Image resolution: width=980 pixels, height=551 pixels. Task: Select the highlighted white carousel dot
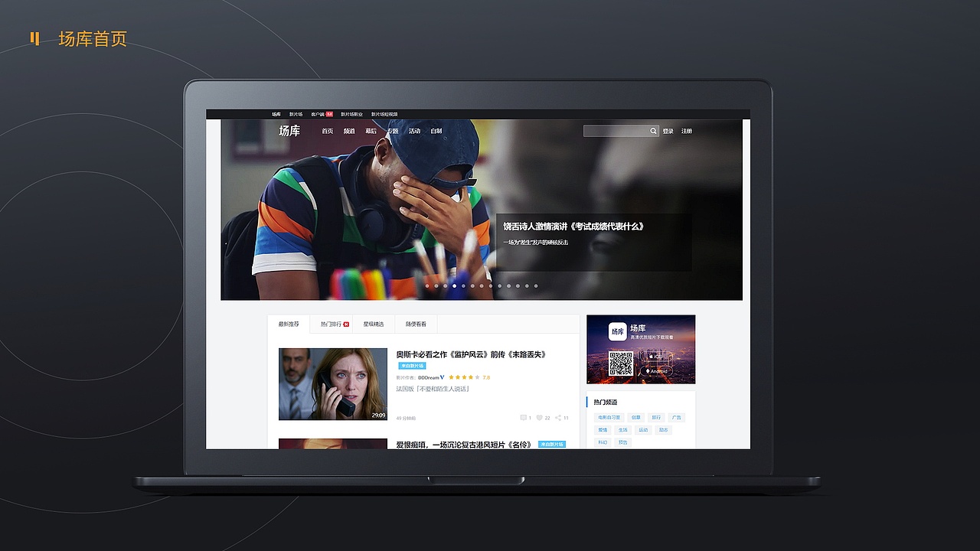[454, 286]
